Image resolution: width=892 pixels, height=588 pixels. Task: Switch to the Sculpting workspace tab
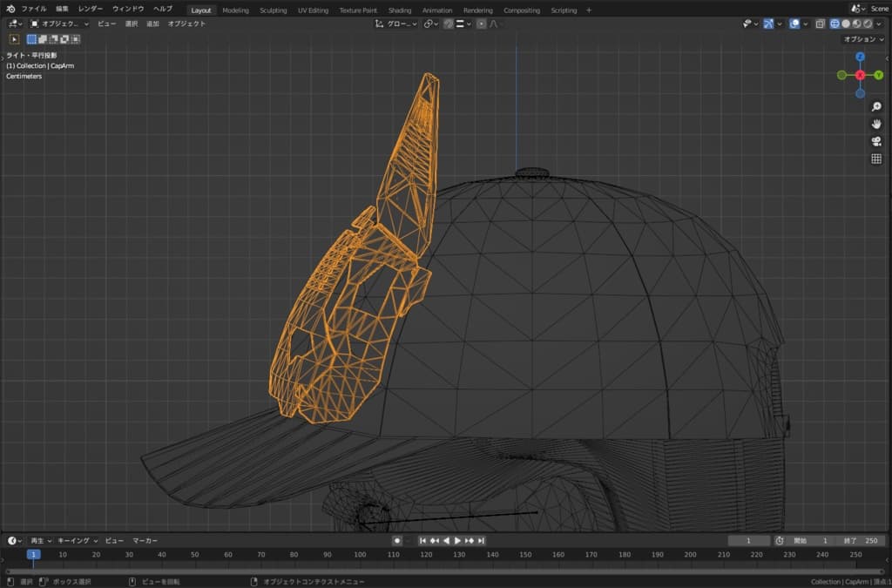coord(273,10)
